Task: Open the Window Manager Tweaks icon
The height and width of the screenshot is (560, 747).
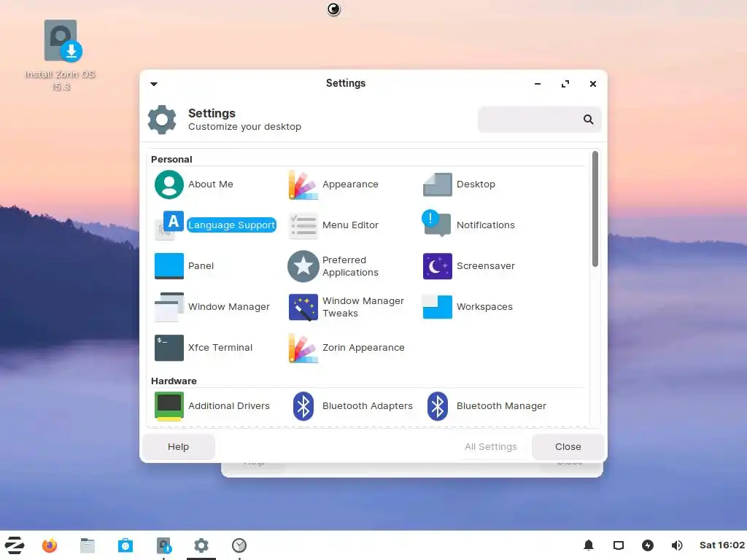Action: [303, 307]
